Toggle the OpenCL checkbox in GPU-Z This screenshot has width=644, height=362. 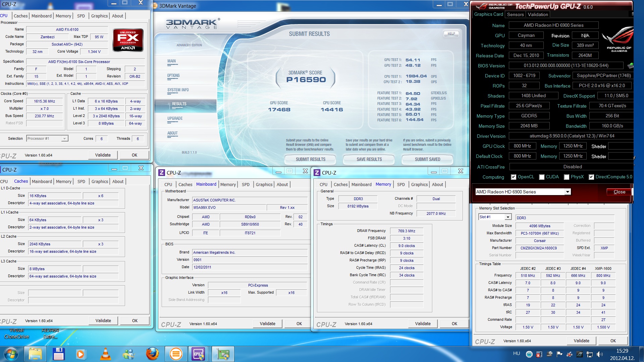point(513,177)
